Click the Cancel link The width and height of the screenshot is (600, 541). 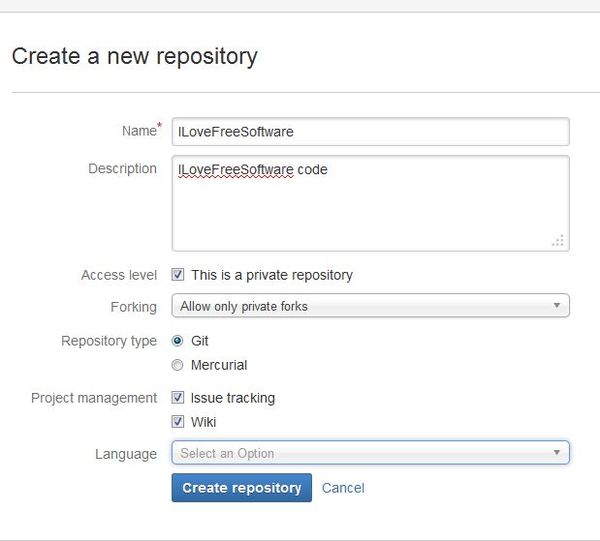(343, 488)
